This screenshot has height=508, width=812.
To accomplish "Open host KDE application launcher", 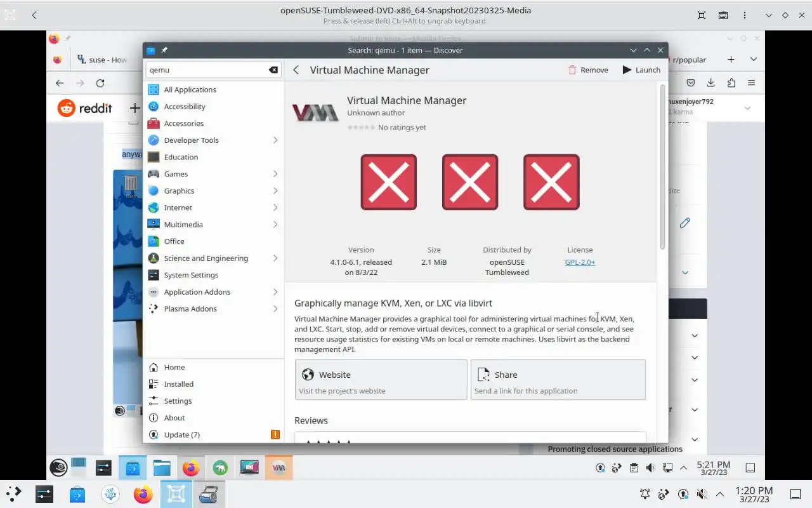I will click(13, 493).
